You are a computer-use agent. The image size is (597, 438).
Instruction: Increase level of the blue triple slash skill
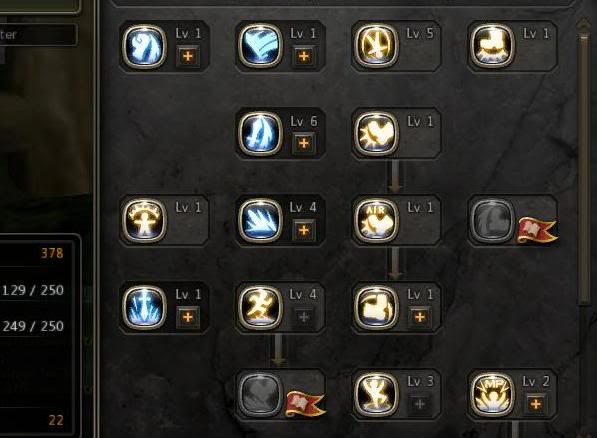click(304, 230)
